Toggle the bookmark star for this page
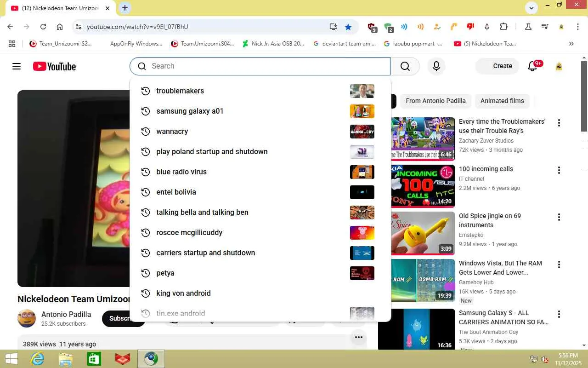The image size is (588, 368). coord(348,27)
